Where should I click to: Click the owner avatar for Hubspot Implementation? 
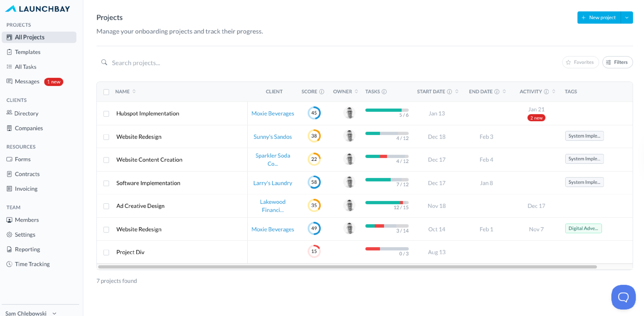[x=349, y=113]
